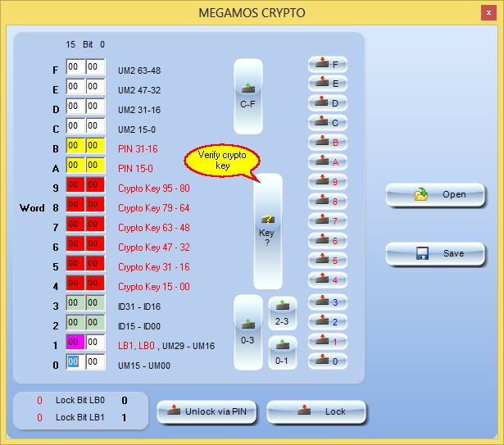504x445 pixels.
Task: Read words 0-3 button
Action: click(x=248, y=332)
